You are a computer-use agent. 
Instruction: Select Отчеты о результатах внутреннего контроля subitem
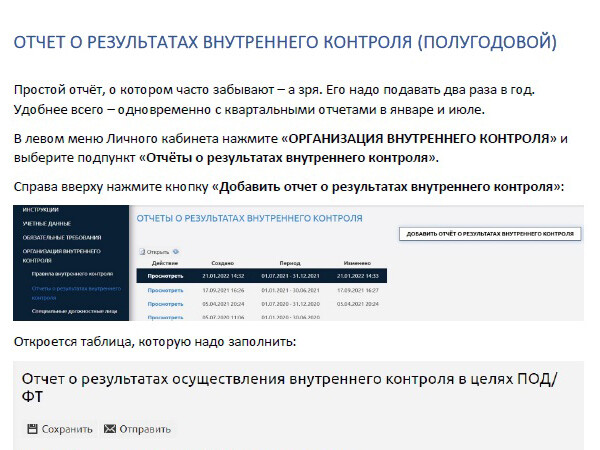[x=76, y=293]
